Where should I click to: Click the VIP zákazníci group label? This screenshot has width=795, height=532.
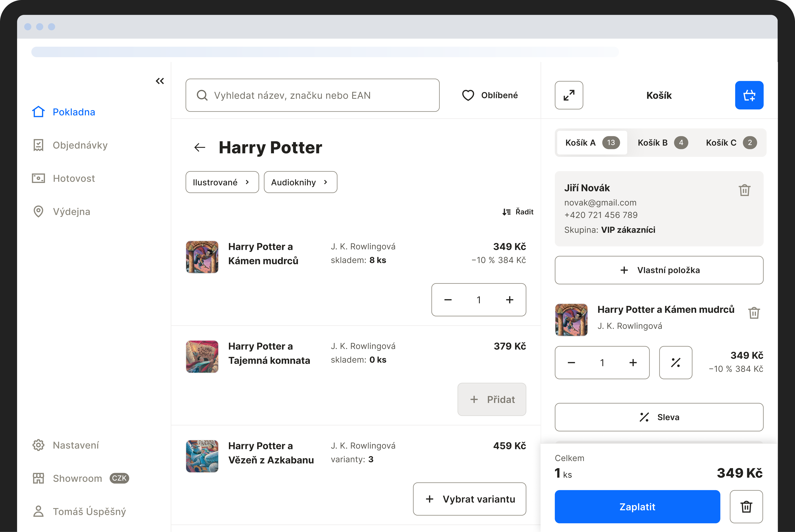(x=628, y=230)
